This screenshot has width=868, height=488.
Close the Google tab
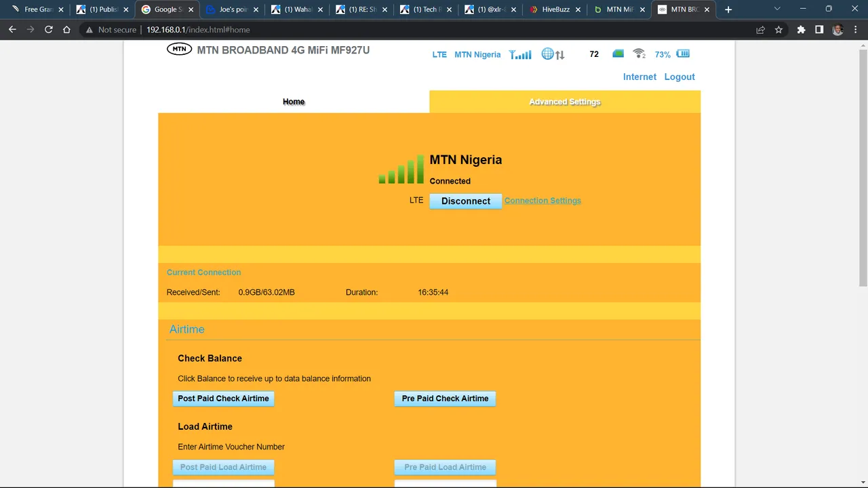[x=191, y=9]
